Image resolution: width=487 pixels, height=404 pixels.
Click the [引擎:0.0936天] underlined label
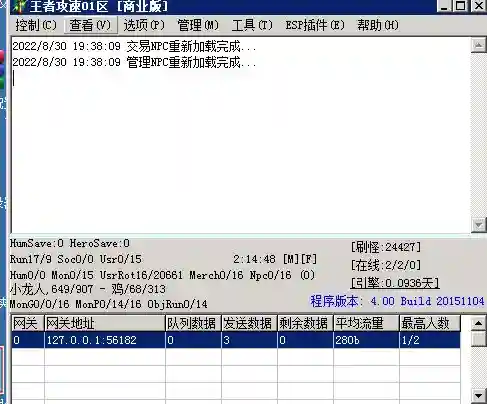395,283
